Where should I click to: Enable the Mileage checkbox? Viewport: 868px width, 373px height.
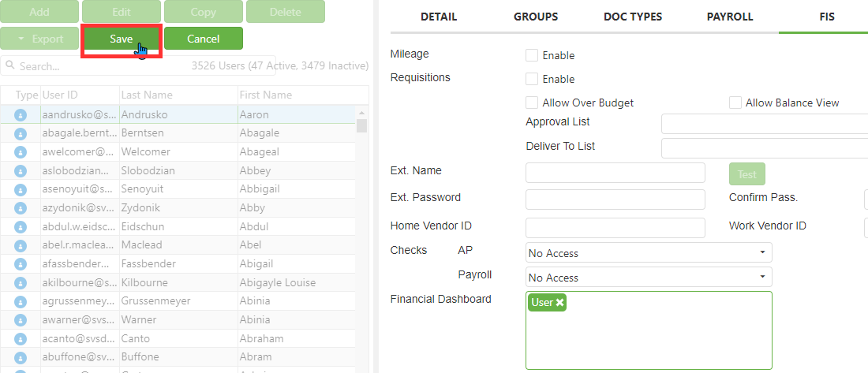click(x=532, y=55)
